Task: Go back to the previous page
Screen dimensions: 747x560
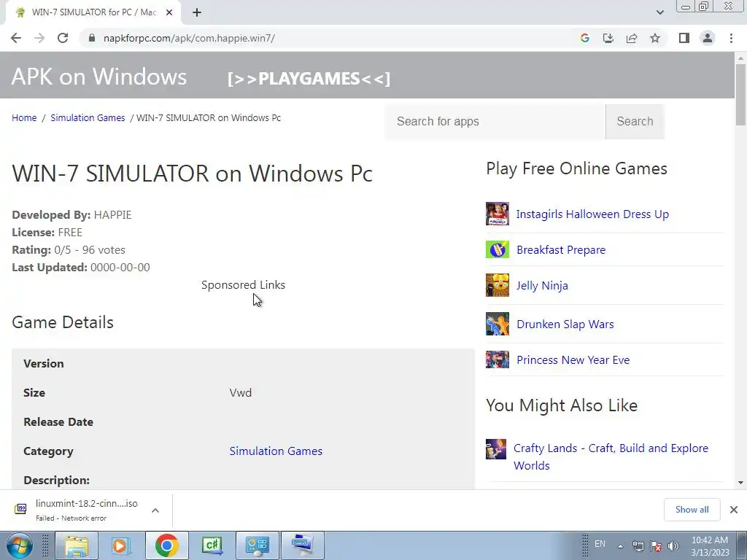Action: pos(16,38)
